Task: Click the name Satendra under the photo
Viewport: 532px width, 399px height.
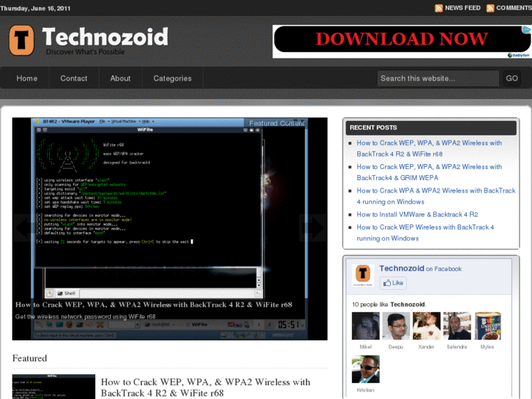Action: point(457,347)
